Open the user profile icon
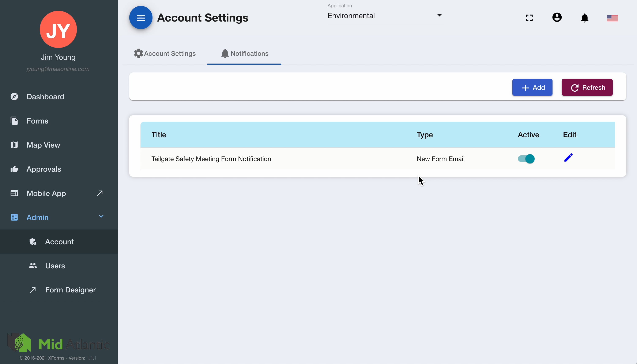The width and height of the screenshot is (637, 364). click(557, 18)
